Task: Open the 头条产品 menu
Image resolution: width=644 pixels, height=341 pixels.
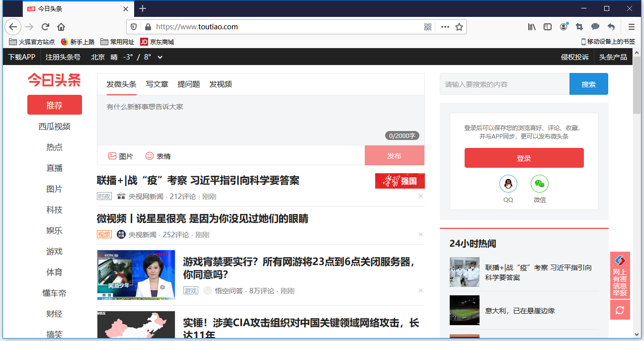Action: [x=613, y=57]
